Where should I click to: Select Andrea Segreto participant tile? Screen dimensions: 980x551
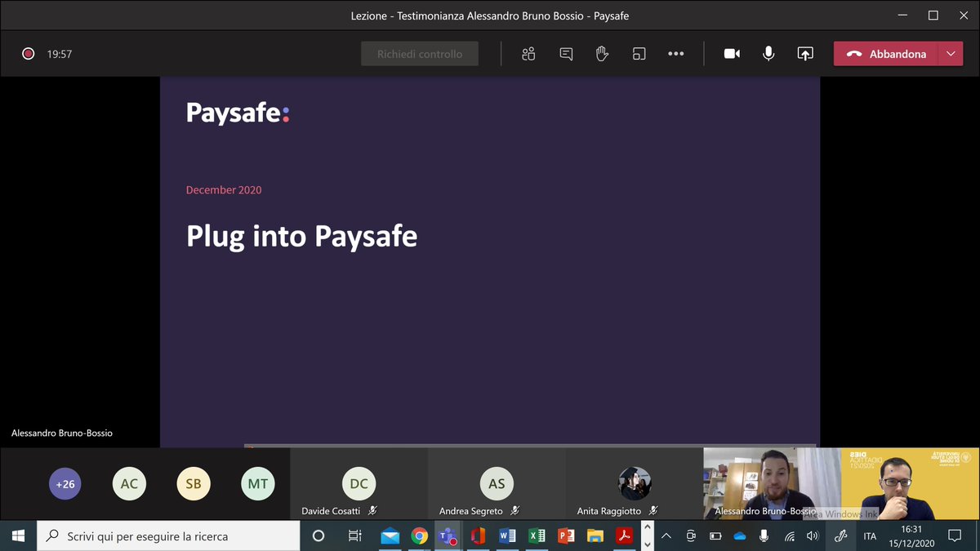497,484
